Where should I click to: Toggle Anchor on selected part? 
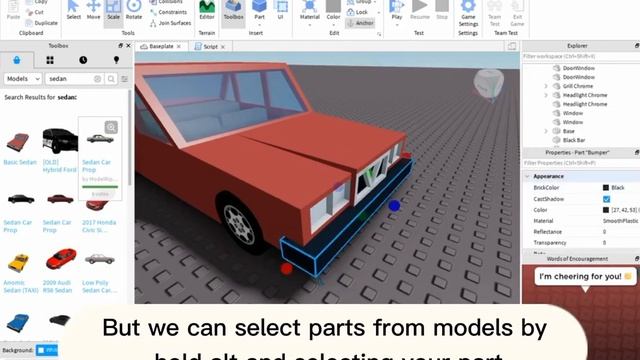click(360, 23)
